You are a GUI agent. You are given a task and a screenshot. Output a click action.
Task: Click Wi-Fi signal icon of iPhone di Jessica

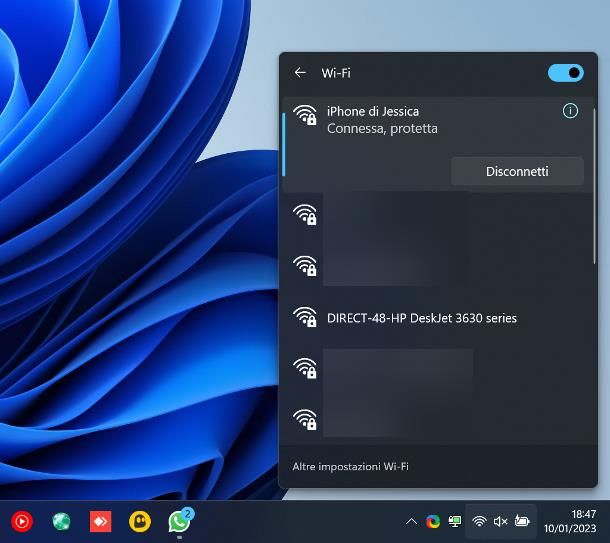pos(305,115)
